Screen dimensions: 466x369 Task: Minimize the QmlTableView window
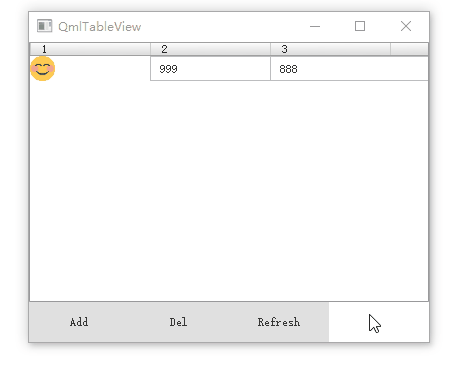click(315, 26)
